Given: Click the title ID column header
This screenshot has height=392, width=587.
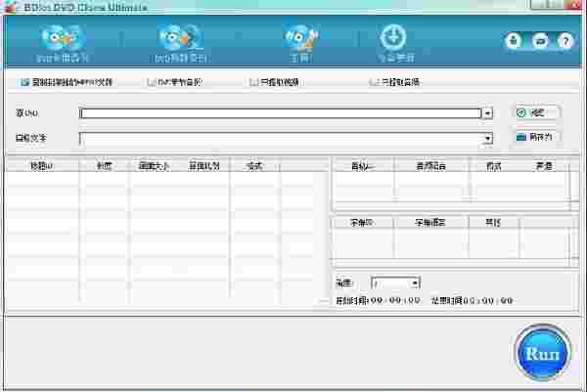Looking at the screenshot, I should [x=42, y=166].
